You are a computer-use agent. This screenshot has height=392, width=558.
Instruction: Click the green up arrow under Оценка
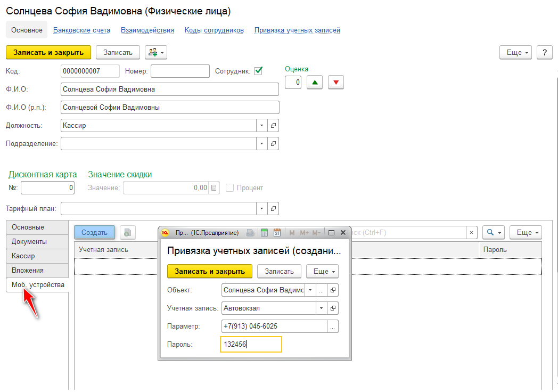(x=315, y=83)
